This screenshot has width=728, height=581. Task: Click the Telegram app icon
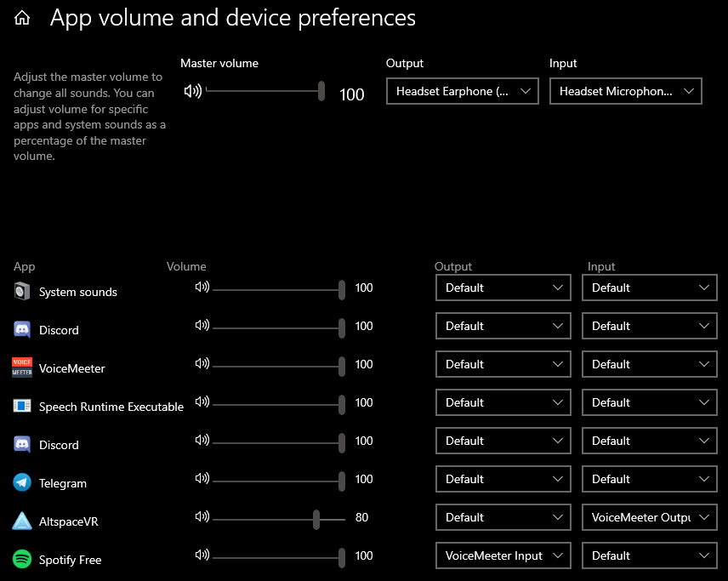coord(22,482)
